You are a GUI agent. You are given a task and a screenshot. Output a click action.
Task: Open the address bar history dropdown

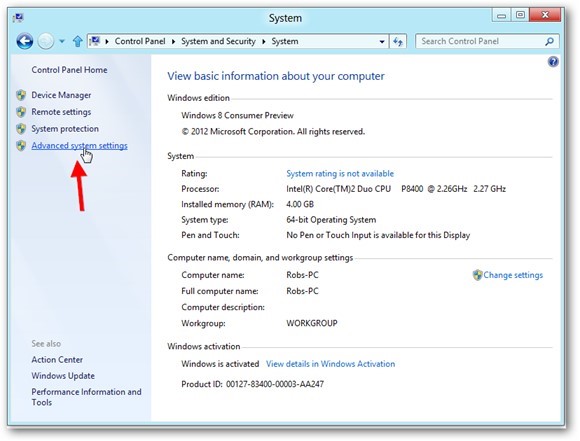point(382,41)
